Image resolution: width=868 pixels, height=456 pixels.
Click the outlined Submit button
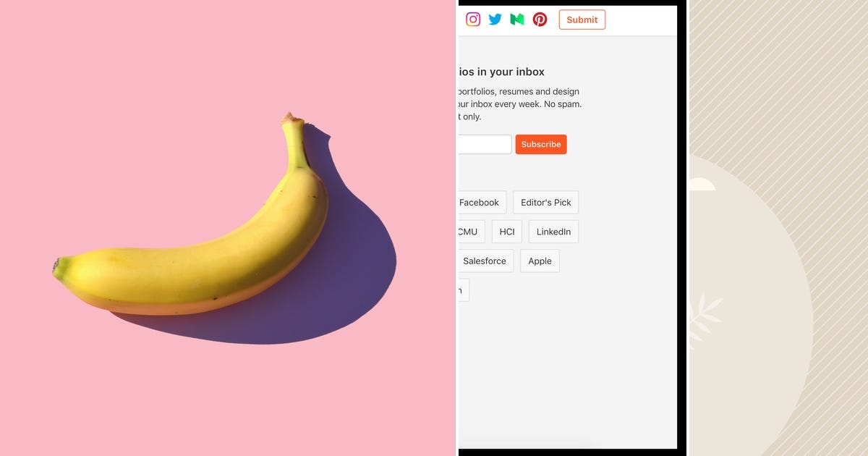click(x=582, y=20)
